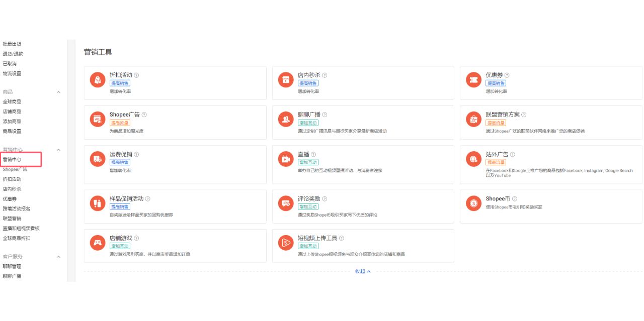Viewport: 644px width, 321px height.
Task: Click help icon next to 样品促销活动
Action: click(x=148, y=199)
